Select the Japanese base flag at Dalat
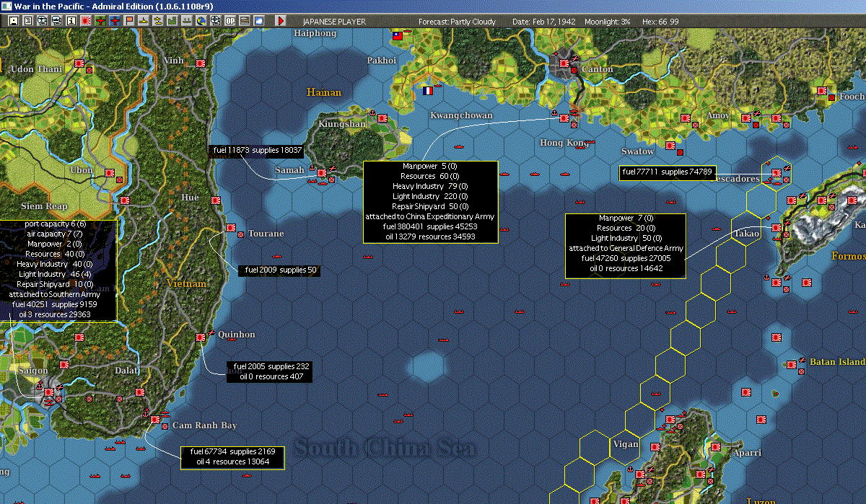Screen dimensions: 866x504 click(140, 392)
